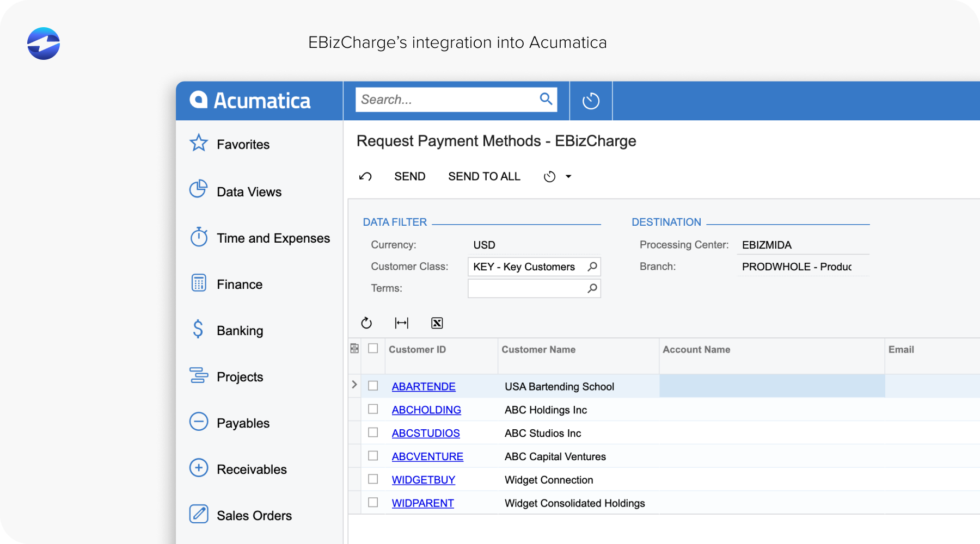Open the ABCSTUDIOS customer link
The width and height of the screenshot is (980, 544).
tap(426, 433)
